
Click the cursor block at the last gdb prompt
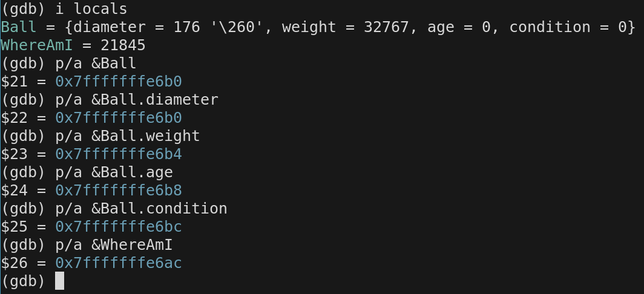59,281
